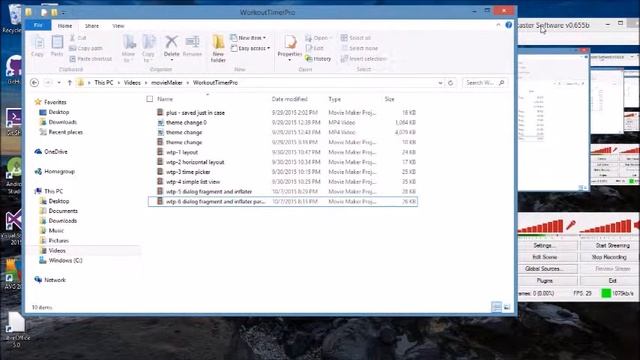640x360 pixels.
Task: Expand the recent locations dropdown arrow
Action: point(59,83)
